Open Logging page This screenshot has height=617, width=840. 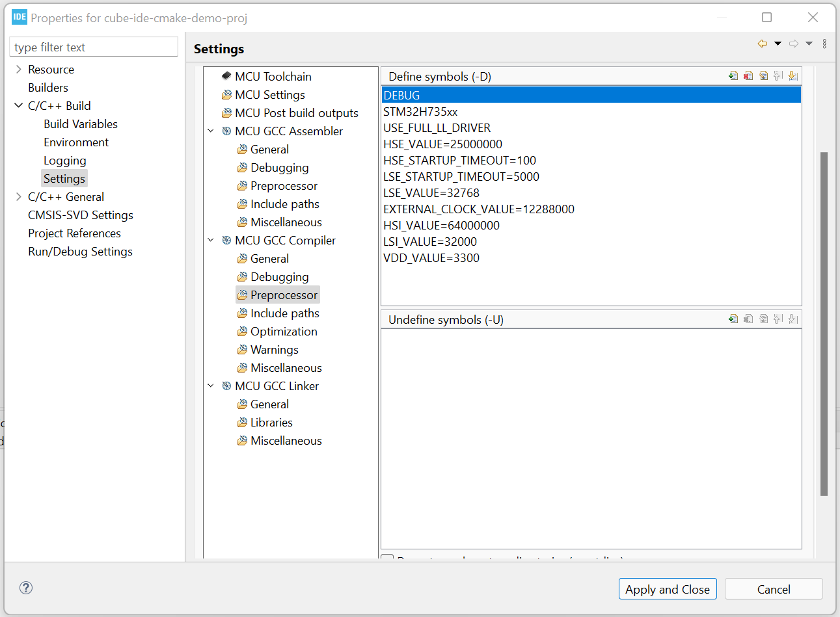(x=65, y=160)
